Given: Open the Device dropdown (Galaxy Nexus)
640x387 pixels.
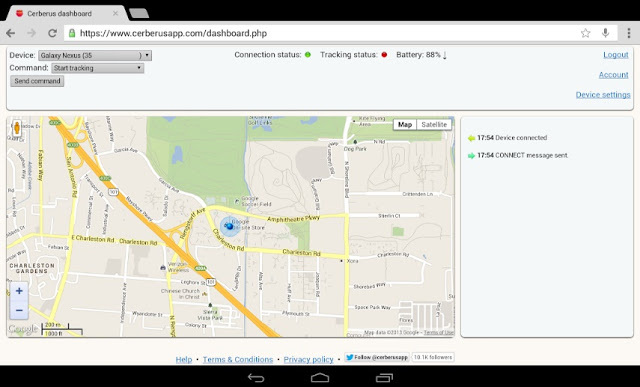Looking at the screenshot, I should click(x=95, y=55).
